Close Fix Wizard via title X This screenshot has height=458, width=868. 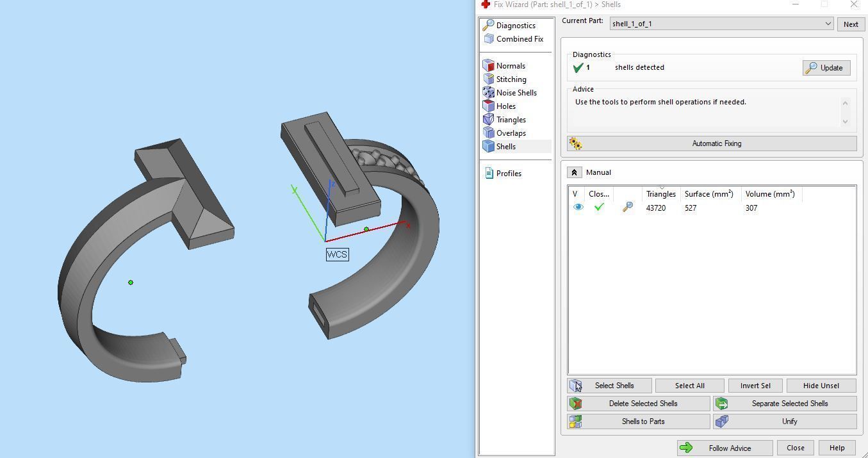point(854,4)
